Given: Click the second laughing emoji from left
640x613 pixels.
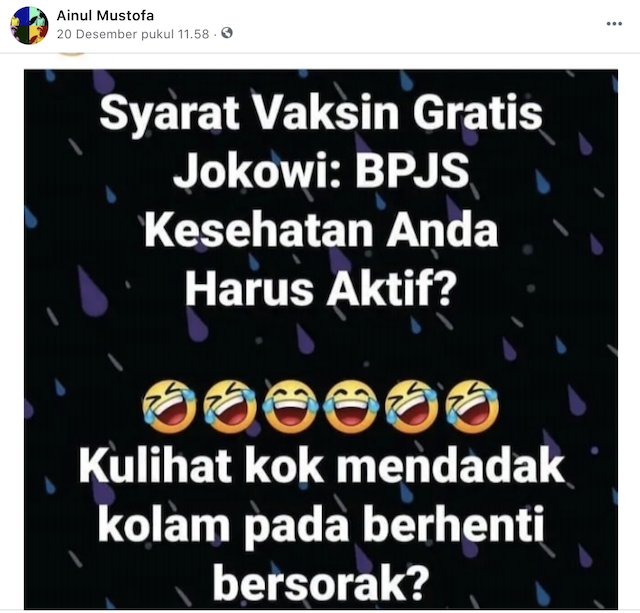Looking at the screenshot, I should (230, 406).
